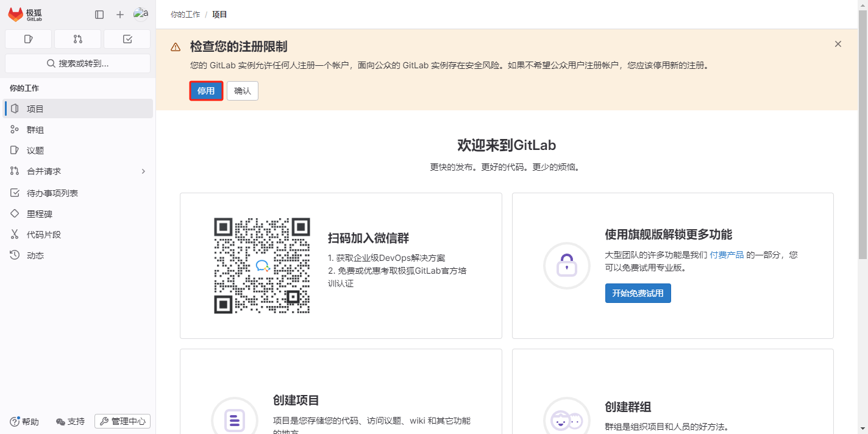
Task: Click the 搜索或转到 search field
Action: coord(77,63)
